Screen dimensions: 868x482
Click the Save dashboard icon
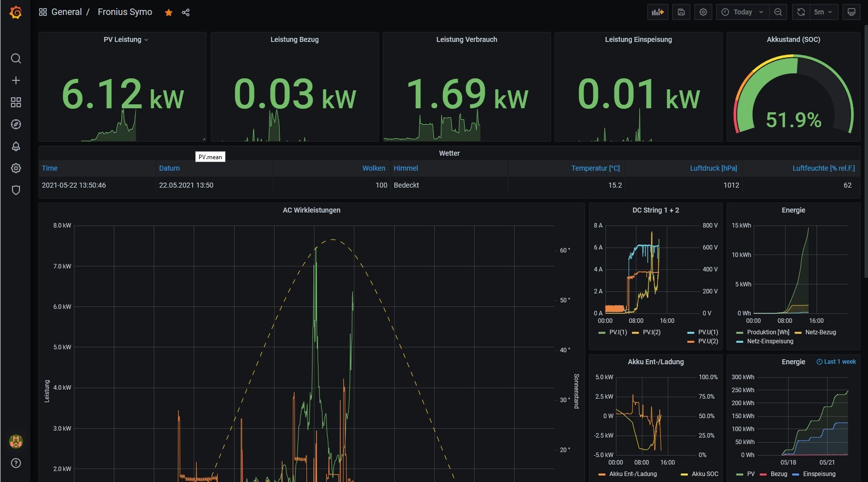[681, 12]
